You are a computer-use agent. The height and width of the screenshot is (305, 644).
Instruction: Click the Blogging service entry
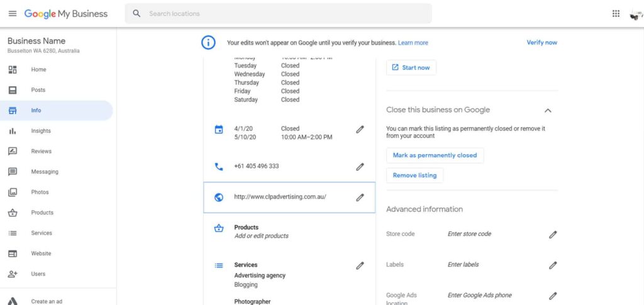246,284
